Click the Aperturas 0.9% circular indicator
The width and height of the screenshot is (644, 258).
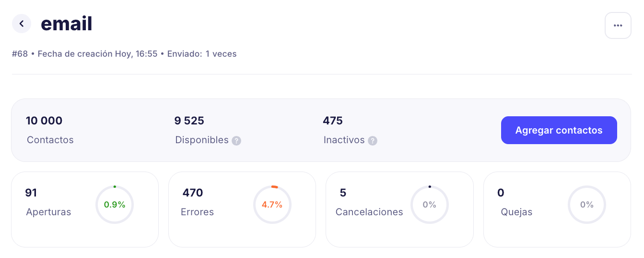[x=115, y=205]
